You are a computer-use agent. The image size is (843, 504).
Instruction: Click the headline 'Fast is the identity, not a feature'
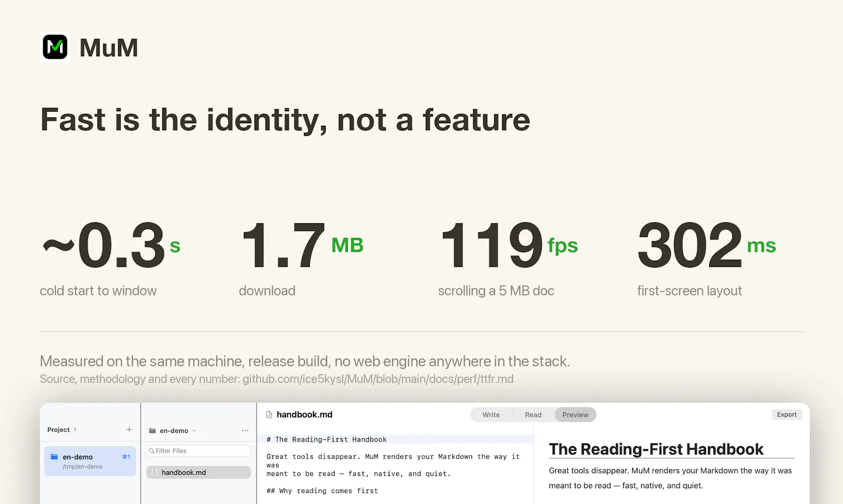pyautogui.click(x=285, y=120)
